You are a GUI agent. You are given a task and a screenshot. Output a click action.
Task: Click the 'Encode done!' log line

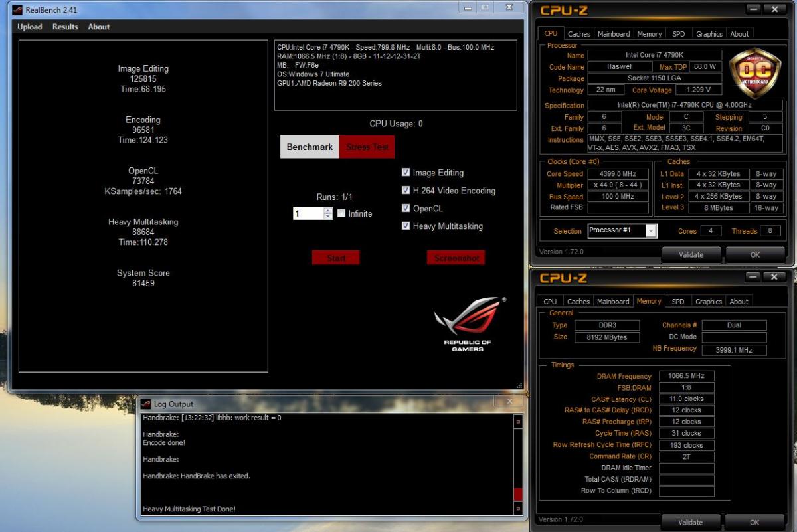click(164, 443)
